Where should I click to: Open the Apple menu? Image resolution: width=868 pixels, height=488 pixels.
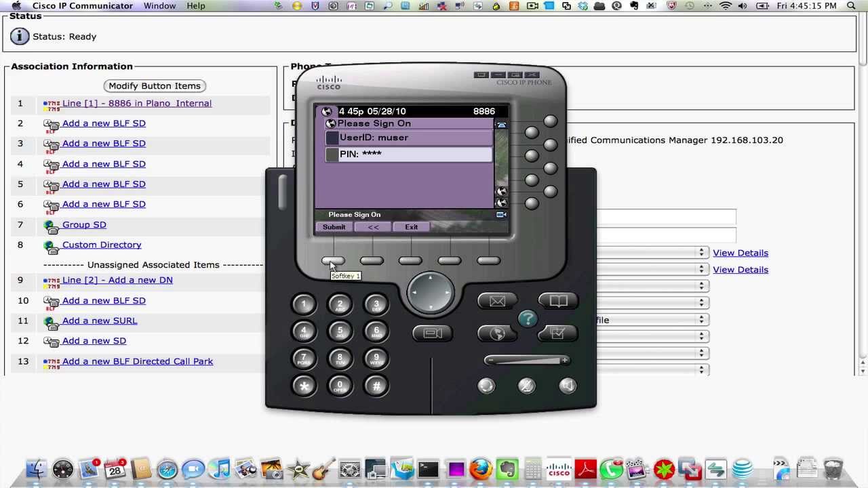click(x=16, y=6)
